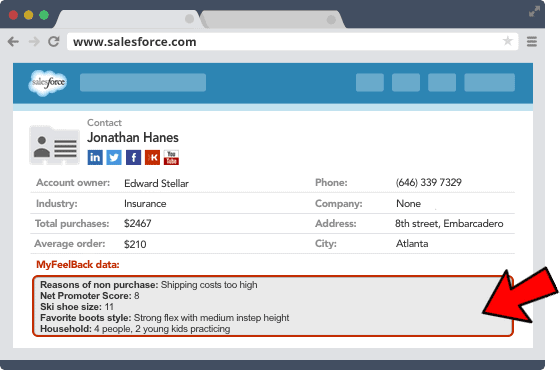560x370 pixels.
Task: Click the Household line
Action: tap(135, 329)
